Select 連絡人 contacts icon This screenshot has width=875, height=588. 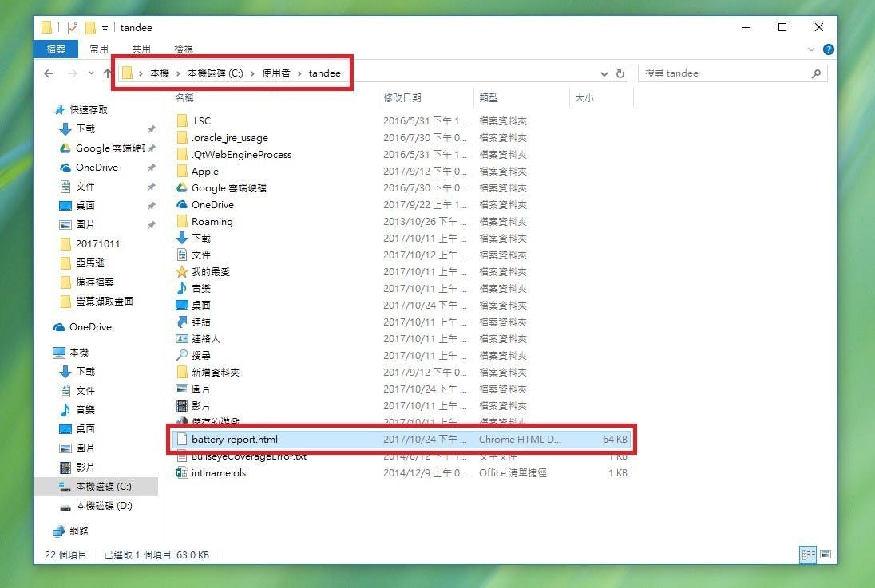tap(182, 338)
